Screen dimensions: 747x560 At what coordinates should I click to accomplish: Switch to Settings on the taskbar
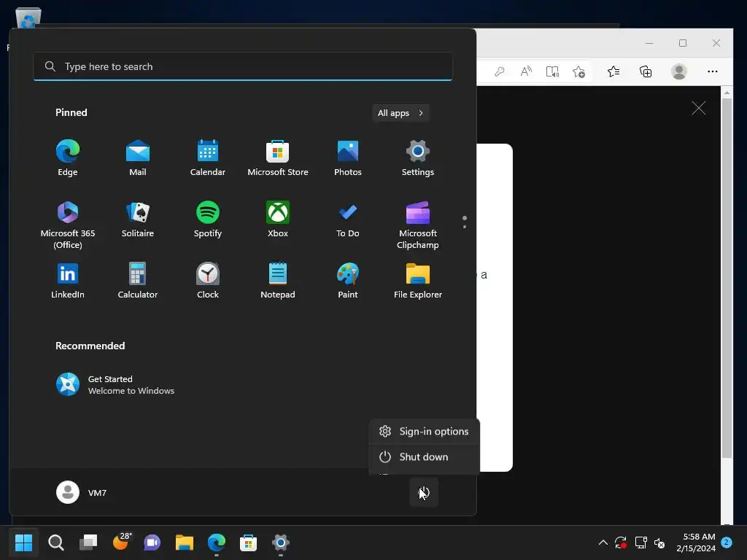(281, 542)
